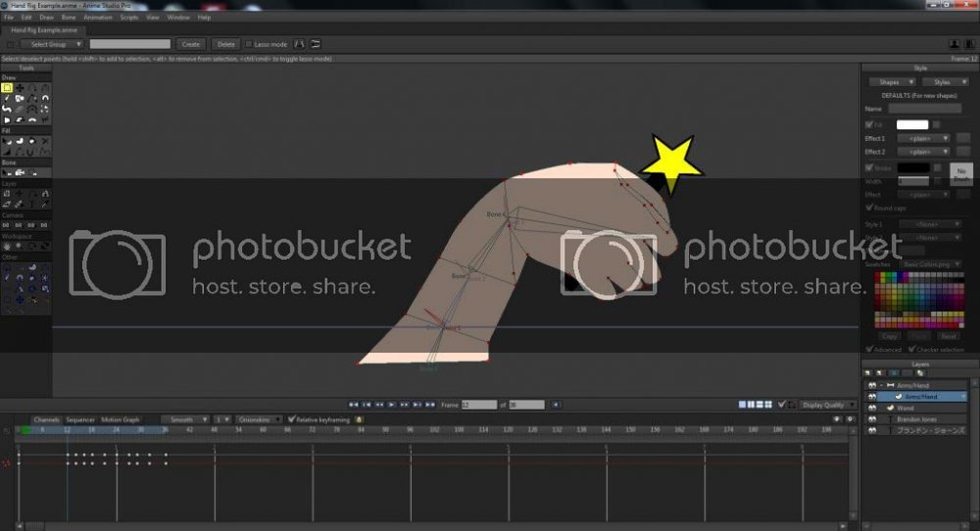980x531 pixels.
Task: Open the Display Quality dropdown
Action: click(x=823, y=404)
